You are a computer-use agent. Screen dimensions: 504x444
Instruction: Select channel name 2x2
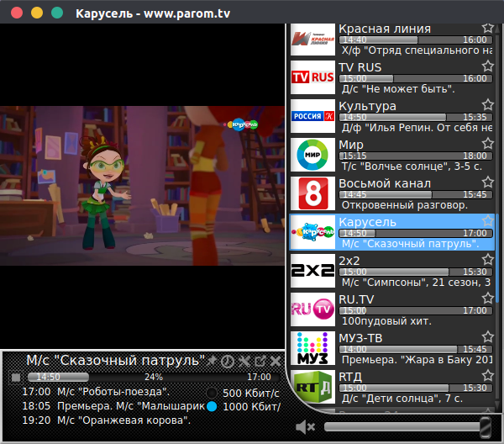point(349,261)
